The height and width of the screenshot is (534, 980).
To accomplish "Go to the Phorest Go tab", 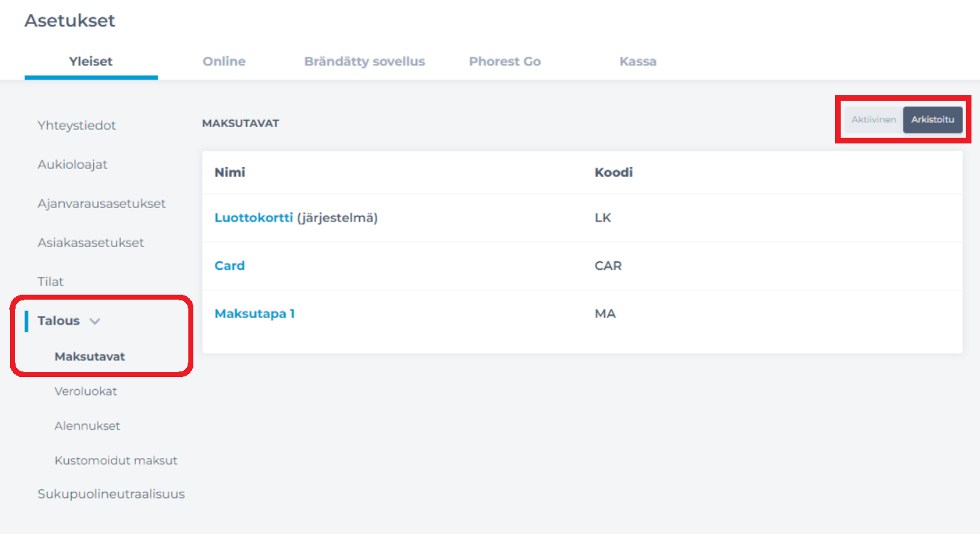I will 505,62.
